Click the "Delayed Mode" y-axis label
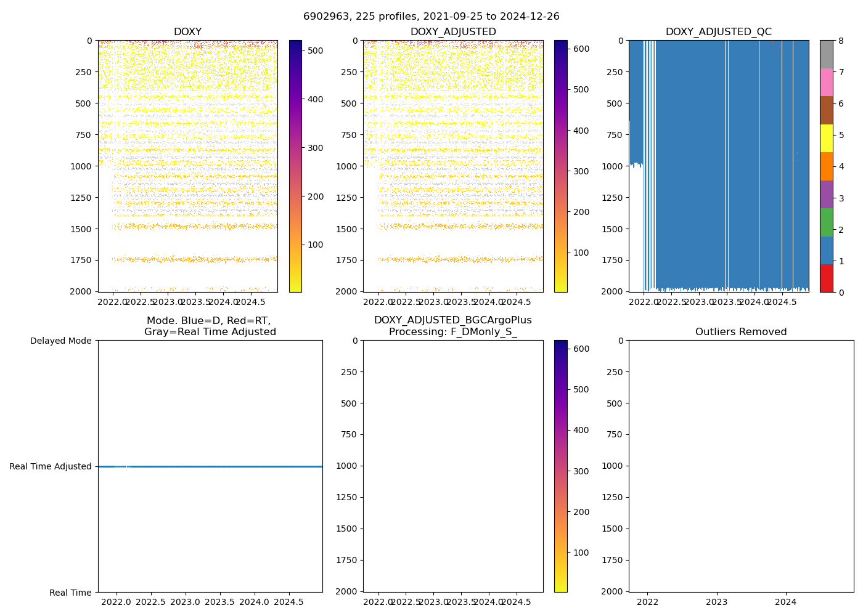 pyautogui.click(x=60, y=341)
